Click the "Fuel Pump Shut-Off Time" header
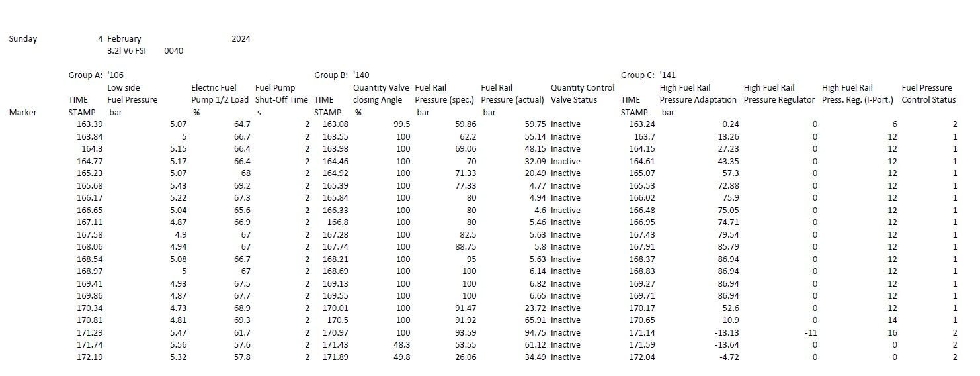The image size is (980, 376). pyautogui.click(x=282, y=93)
